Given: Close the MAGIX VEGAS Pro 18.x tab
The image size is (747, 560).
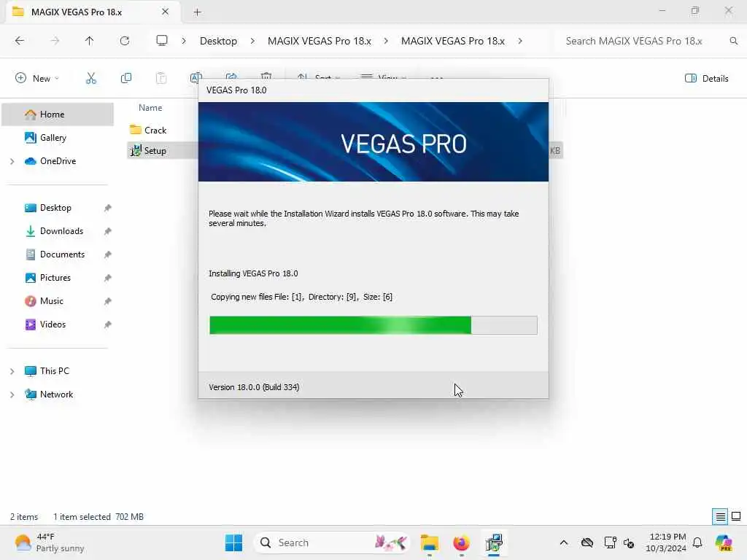Looking at the screenshot, I should coord(166,12).
